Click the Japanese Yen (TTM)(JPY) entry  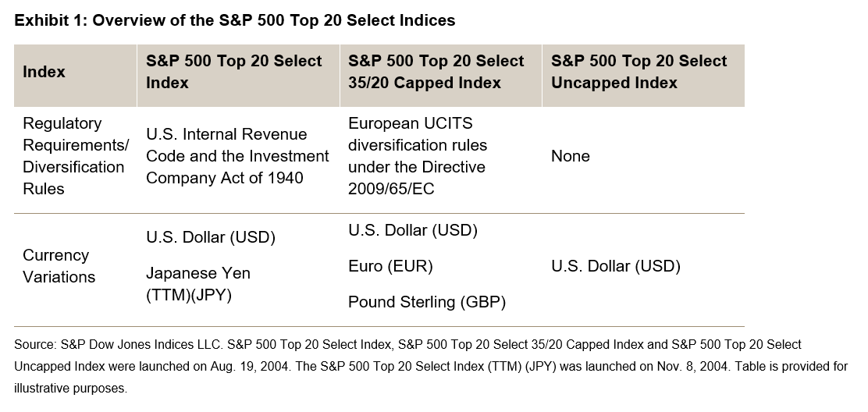(x=198, y=284)
